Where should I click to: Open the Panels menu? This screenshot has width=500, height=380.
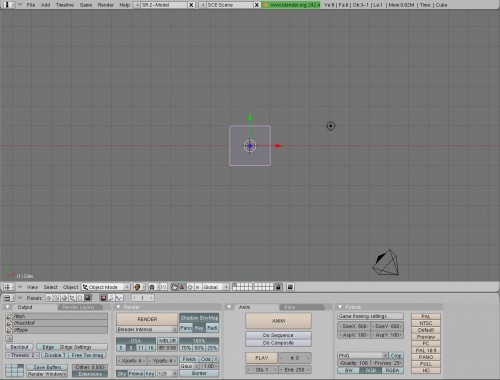[x=34, y=298]
